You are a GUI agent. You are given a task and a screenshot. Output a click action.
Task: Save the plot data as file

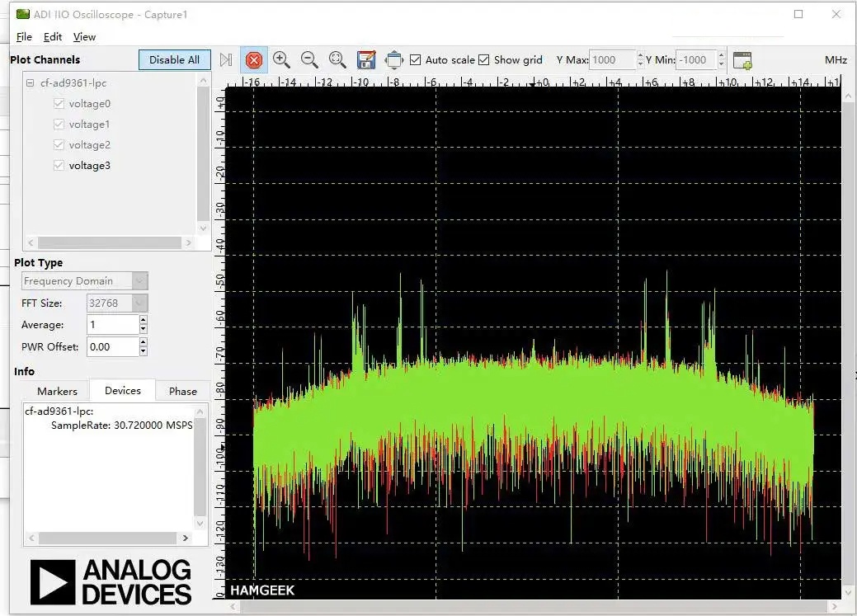(x=366, y=60)
